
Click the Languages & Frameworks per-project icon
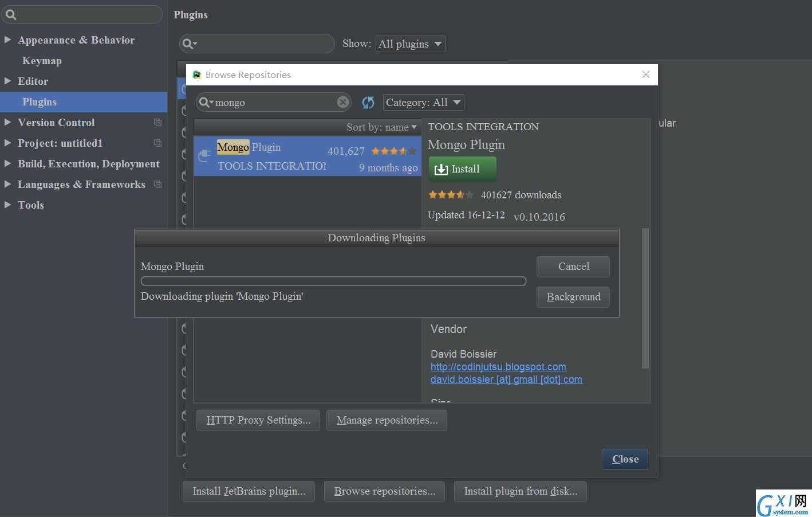pyautogui.click(x=157, y=185)
